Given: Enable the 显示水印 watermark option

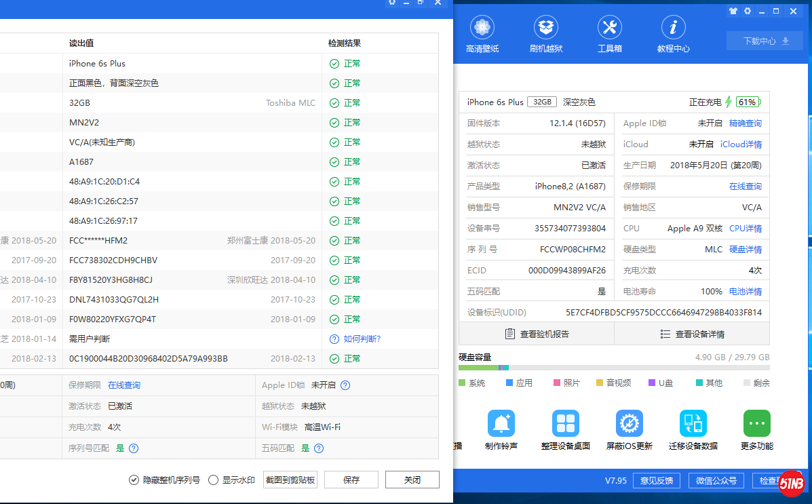Looking at the screenshot, I should [x=214, y=480].
